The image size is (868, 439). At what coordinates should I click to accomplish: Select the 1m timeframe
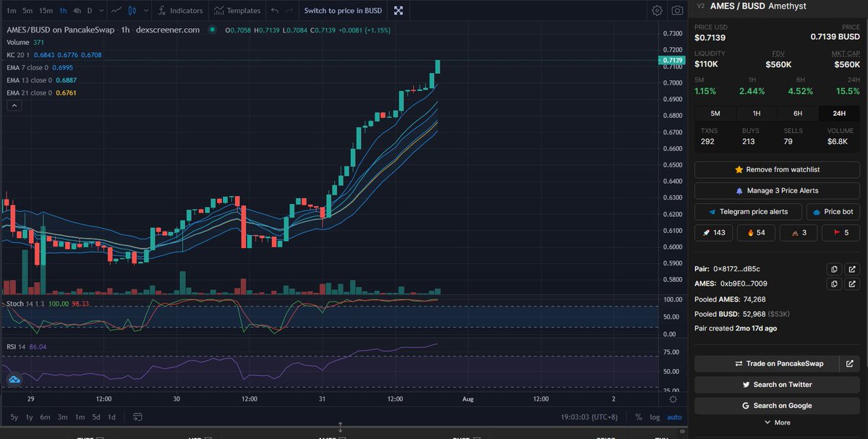(x=11, y=11)
